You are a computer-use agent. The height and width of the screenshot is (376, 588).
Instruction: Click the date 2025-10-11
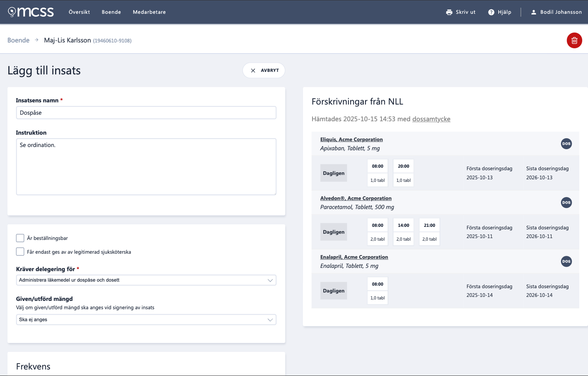[x=479, y=236]
